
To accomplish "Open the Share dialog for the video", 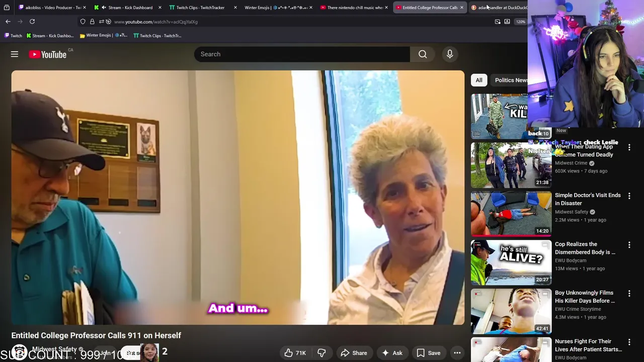I will pos(354,353).
